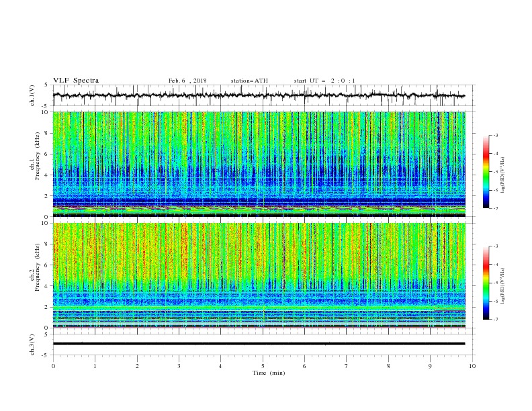
Task: Click time axis tick label "5"
Action: (263, 366)
